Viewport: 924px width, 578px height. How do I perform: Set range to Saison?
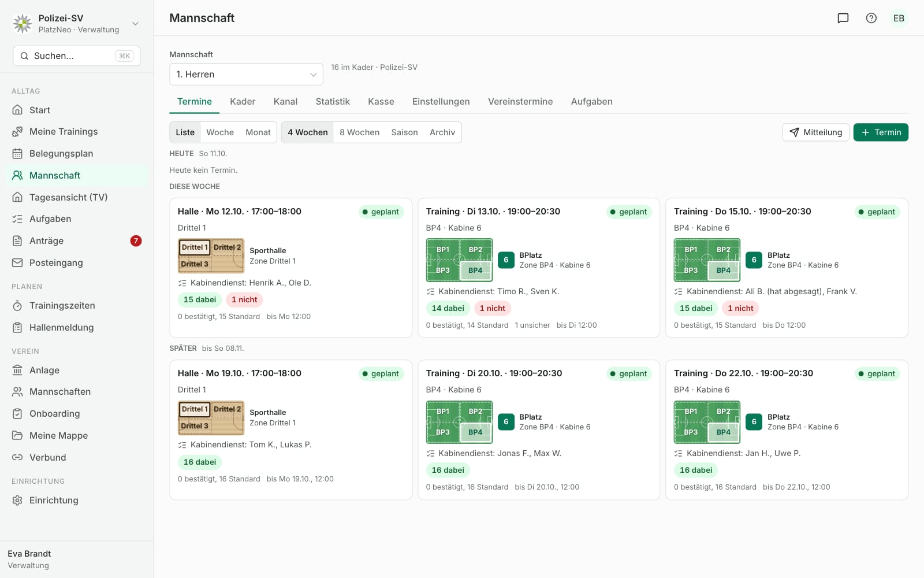(x=404, y=132)
